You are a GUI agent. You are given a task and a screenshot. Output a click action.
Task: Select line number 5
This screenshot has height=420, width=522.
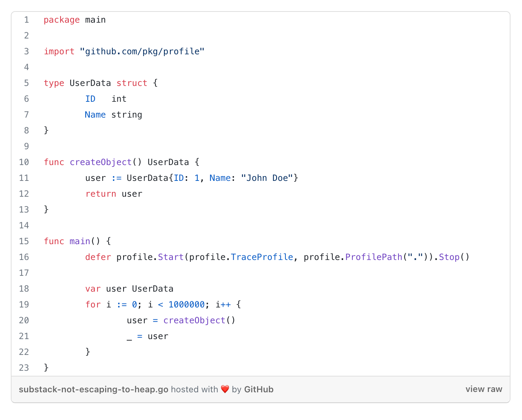[x=27, y=83]
